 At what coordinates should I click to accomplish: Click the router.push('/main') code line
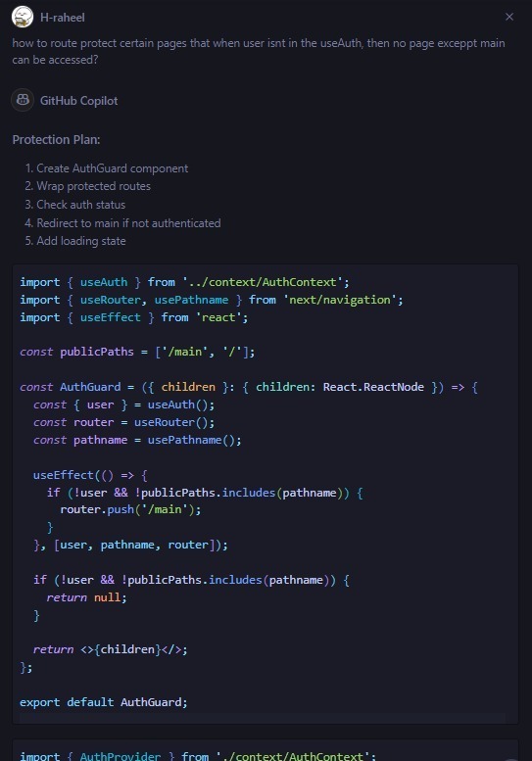130,509
